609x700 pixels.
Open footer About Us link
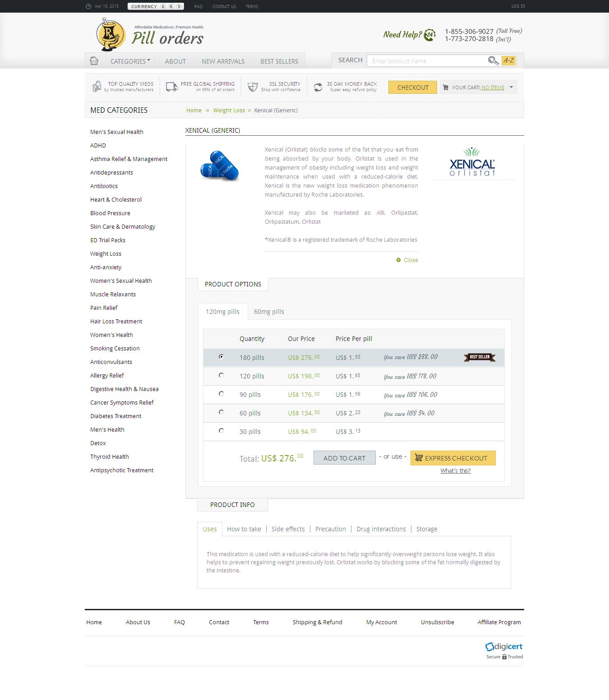138,622
